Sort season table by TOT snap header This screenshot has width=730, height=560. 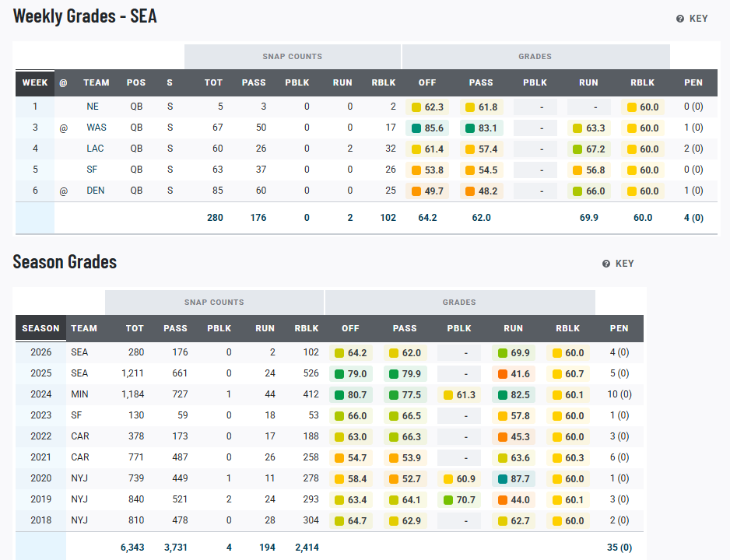[135, 328]
